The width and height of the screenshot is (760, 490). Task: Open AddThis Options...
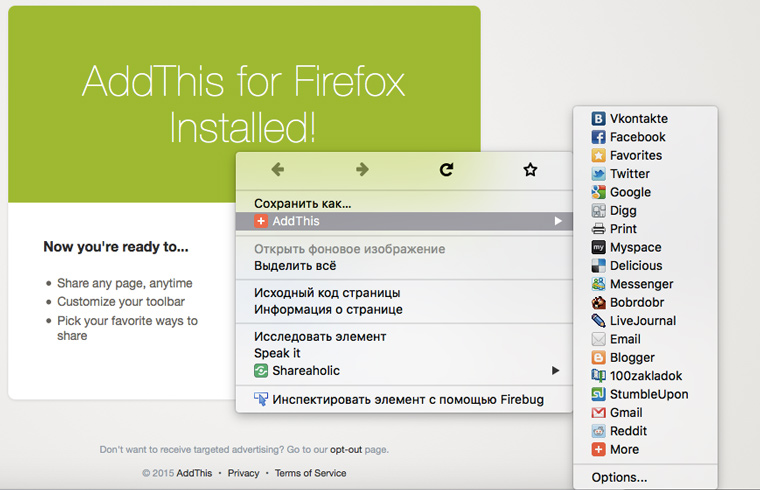645,477
